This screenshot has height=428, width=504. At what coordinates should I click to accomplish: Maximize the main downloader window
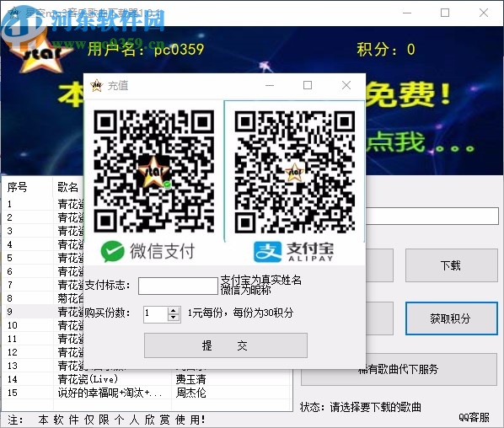click(x=445, y=13)
